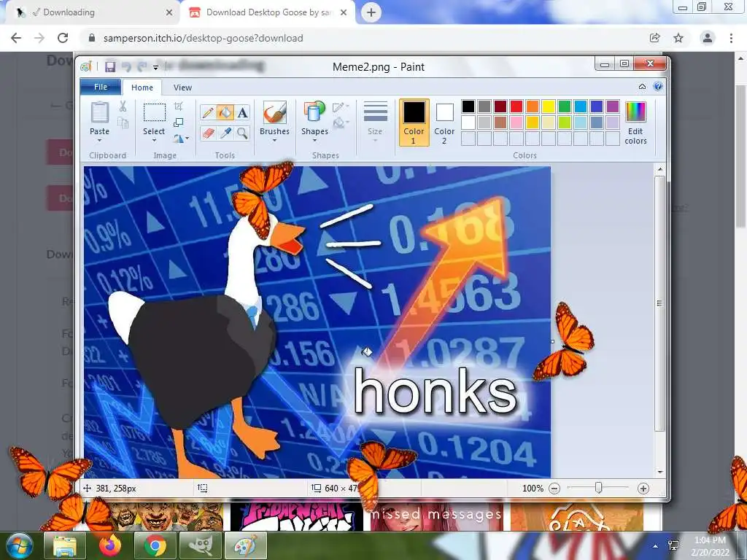
Task: Click zoom out minus button
Action: 554,489
